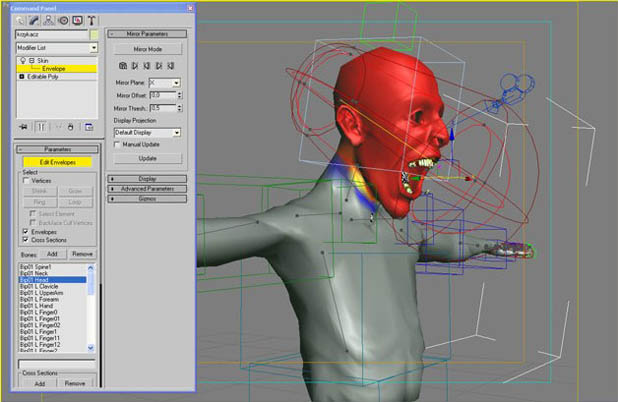This screenshot has width=618, height=402.
Task: Enable the Vertices checkbox
Action: [x=26, y=181]
